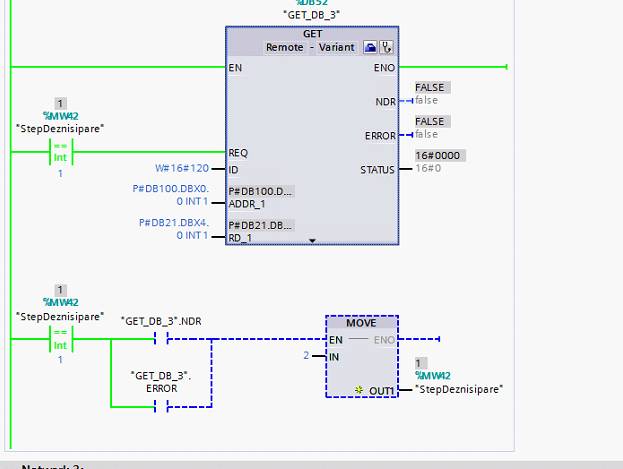This screenshot has height=469, width=623.
Task: Expand the GET block with bottom arrow
Action: pyautogui.click(x=312, y=241)
